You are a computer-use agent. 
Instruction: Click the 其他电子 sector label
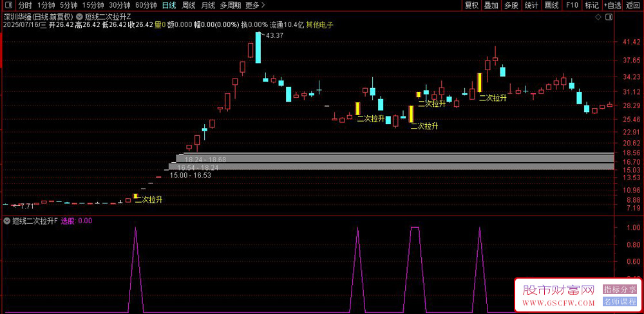(319, 24)
